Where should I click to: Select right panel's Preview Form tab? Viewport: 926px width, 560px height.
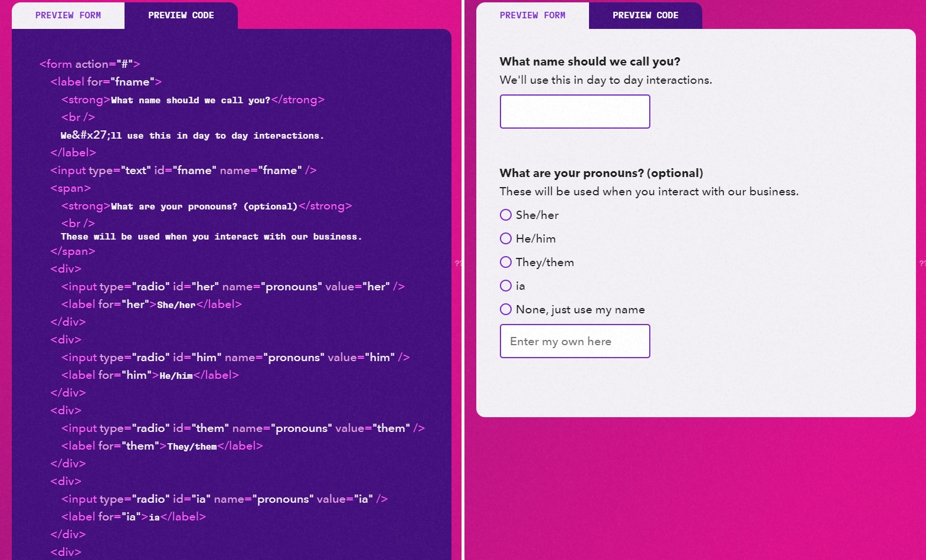[x=532, y=15]
